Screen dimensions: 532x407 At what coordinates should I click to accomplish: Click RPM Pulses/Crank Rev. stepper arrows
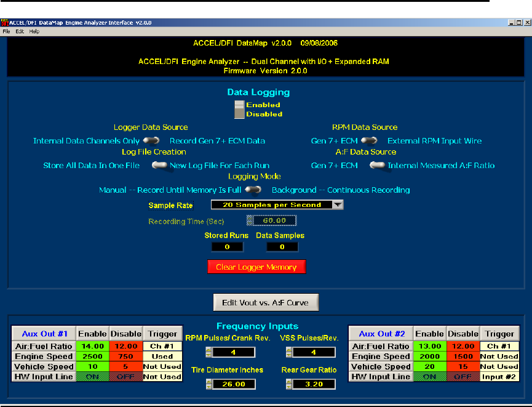click(208, 352)
